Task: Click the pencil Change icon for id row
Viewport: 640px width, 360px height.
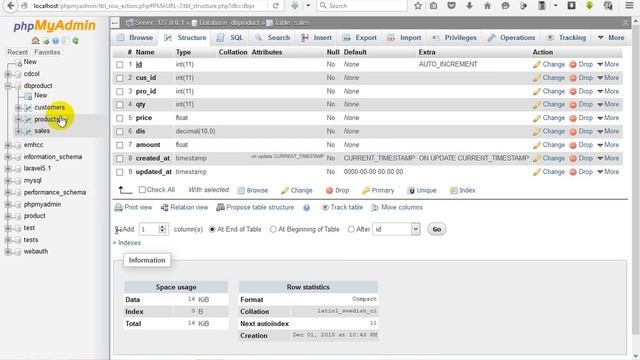Action: (537, 64)
